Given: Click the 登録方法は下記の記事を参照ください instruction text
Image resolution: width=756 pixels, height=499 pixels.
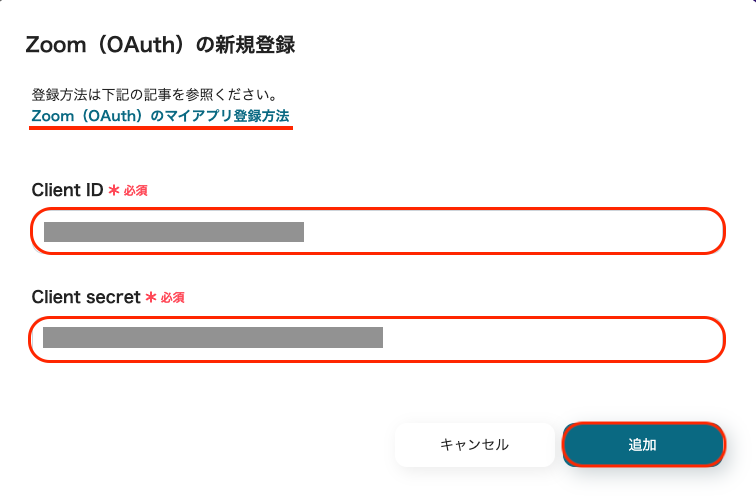Looking at the screenshot, I should click(154, 95).
